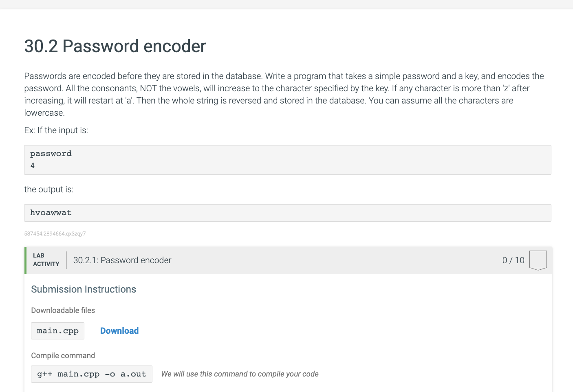Click the Ex: If the input is text
573x392 pixels.
[x=56, y=130]
